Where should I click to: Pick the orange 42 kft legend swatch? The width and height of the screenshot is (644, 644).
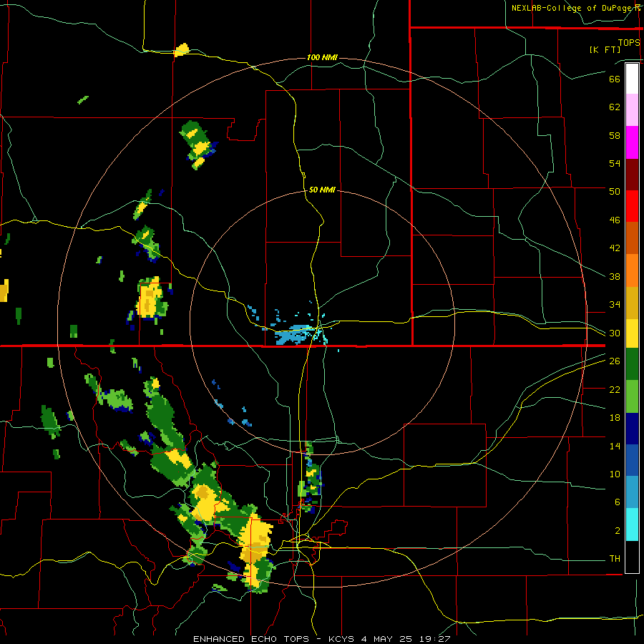[x=632, y=270]
